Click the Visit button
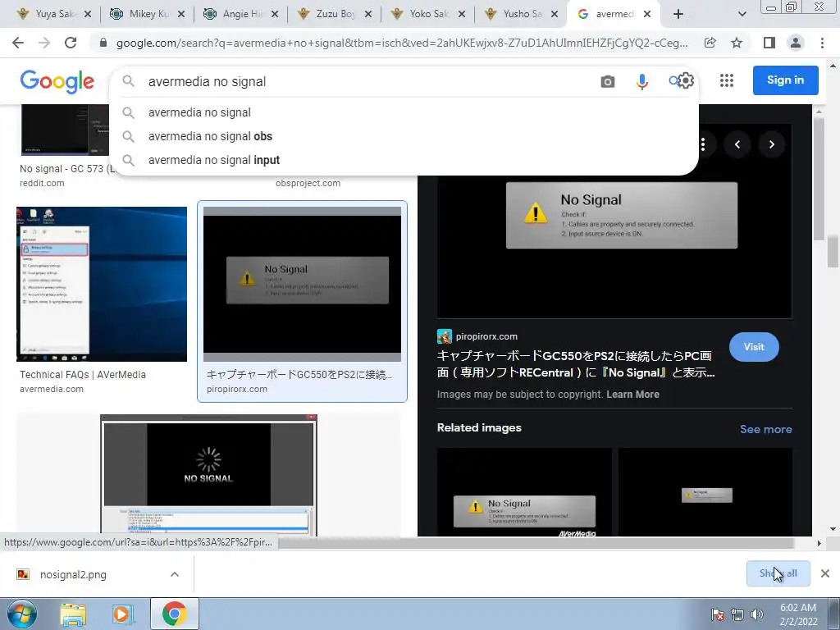This screenshot has height=630, width=840. pos(754,347)
